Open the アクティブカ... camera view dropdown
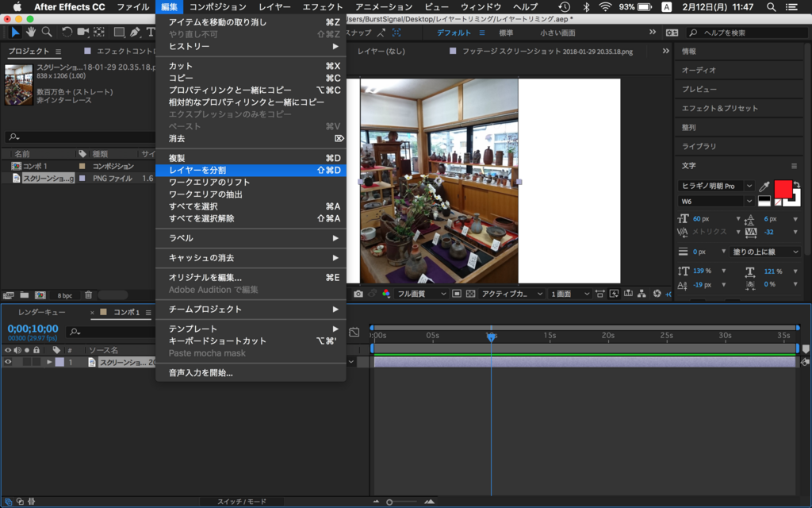812x508 pixels. tap(511, 294)
